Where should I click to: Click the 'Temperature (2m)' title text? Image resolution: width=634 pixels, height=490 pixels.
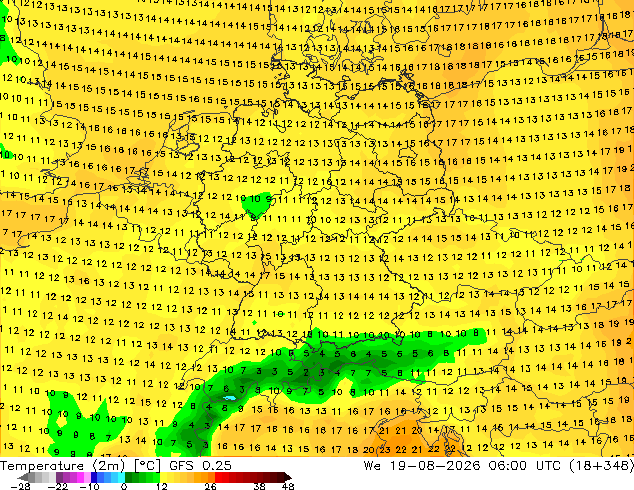[62, 466]
